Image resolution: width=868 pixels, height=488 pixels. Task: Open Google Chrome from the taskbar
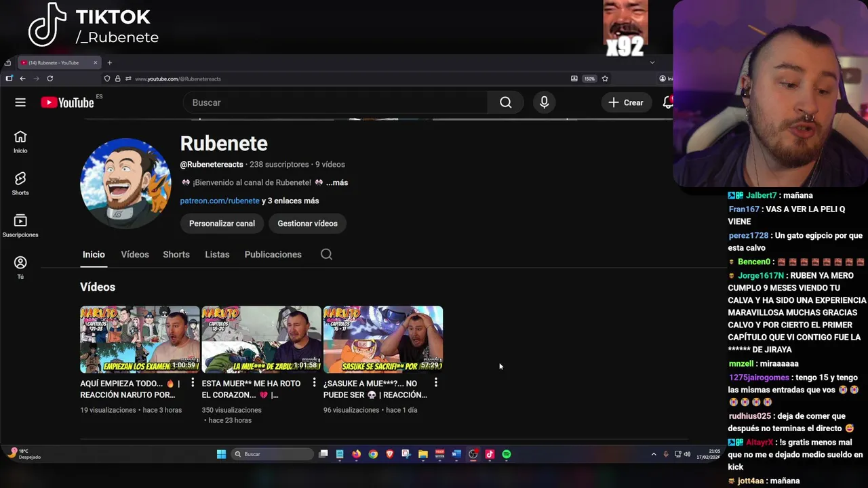373,454
